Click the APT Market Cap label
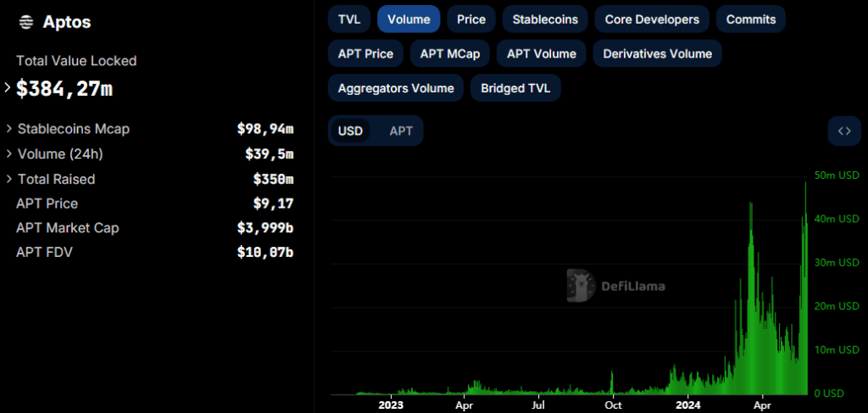The image size is (868, 413). [x=68, y=227]
